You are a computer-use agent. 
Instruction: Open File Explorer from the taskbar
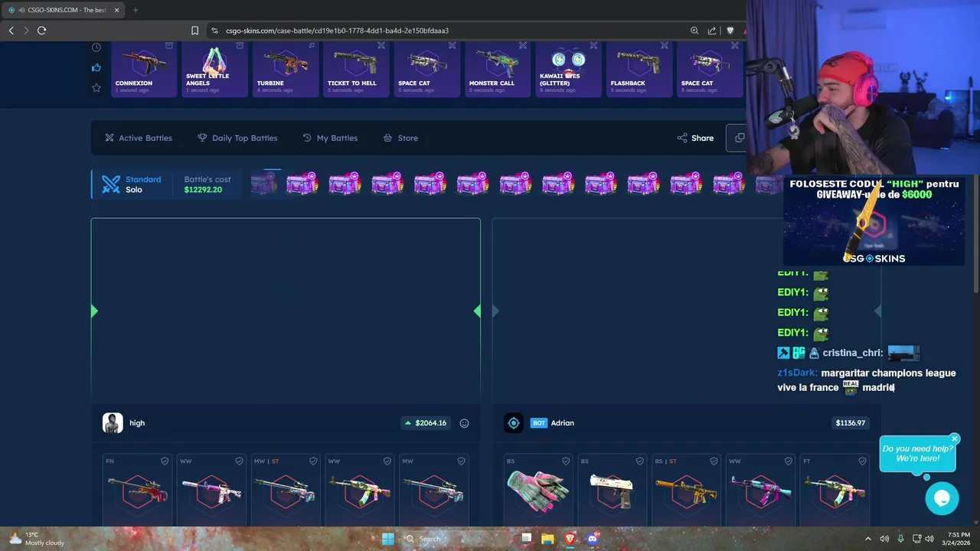(x=547, y=539)
